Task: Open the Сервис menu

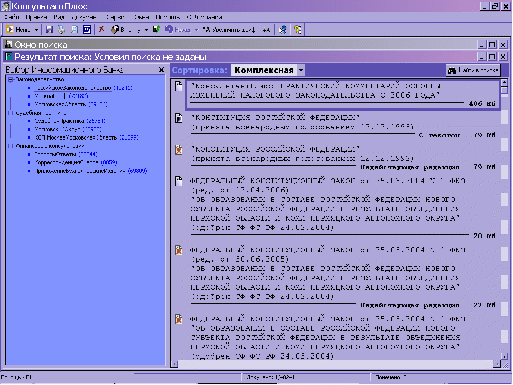Action: point(115,17)
